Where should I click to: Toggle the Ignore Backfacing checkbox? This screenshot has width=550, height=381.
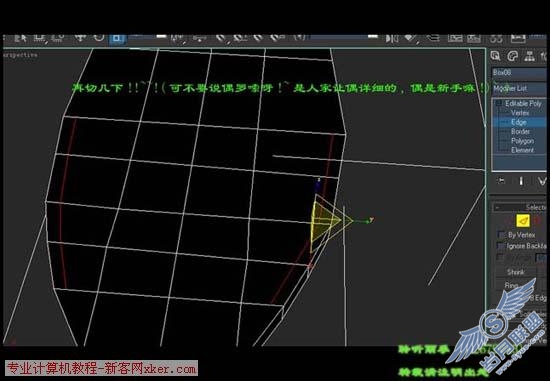tap(501, 246)
